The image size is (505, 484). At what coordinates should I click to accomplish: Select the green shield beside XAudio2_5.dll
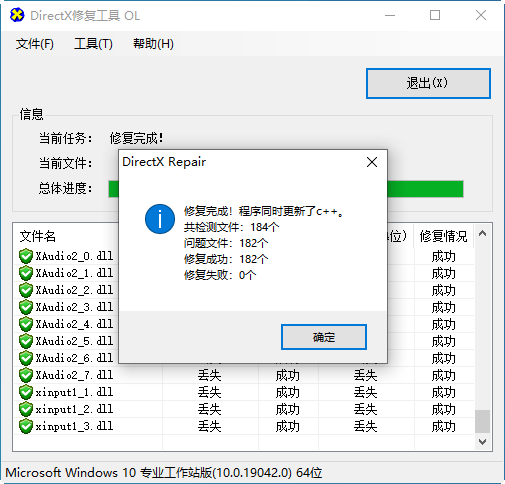click(x=26, y=341)
